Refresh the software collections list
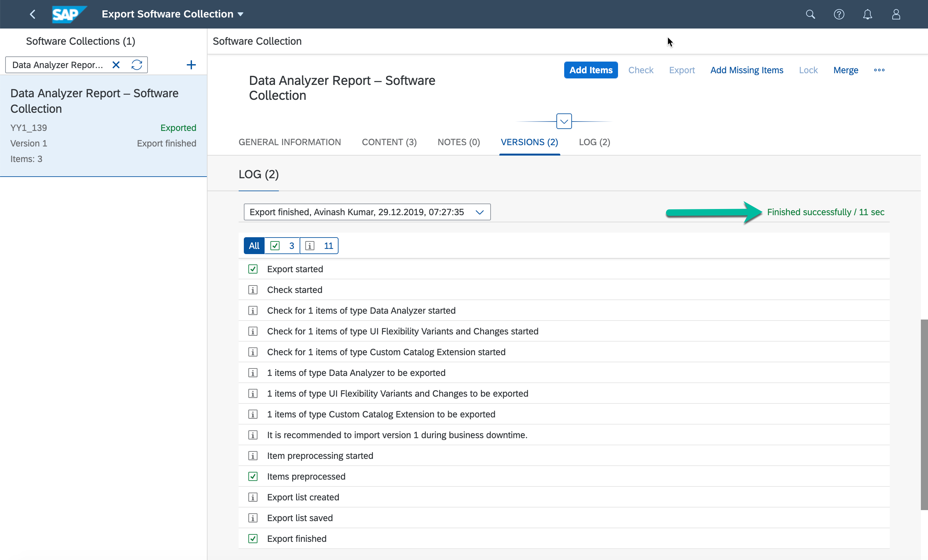The image size is (928, 560). pyautogui.click(x=137, y=65)
